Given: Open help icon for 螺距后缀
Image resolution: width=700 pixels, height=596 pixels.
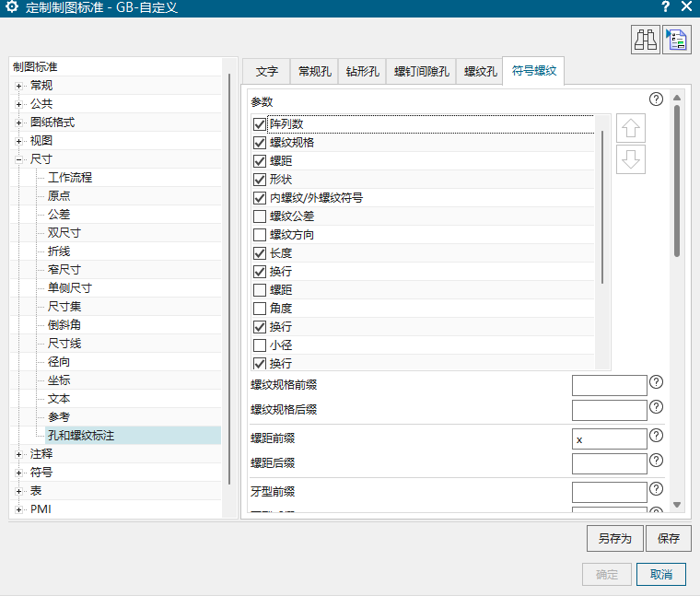Looking at the screenshot, I should click(x=656, y=461).
